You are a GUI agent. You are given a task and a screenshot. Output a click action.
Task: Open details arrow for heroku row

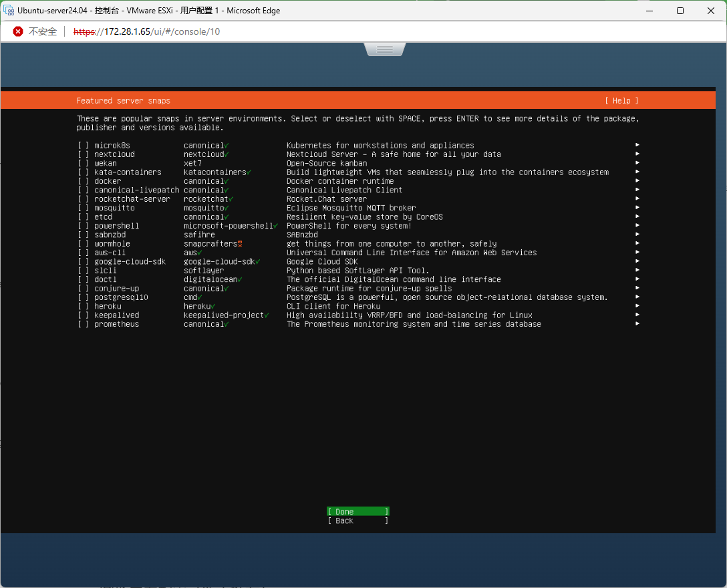(637, 306)
